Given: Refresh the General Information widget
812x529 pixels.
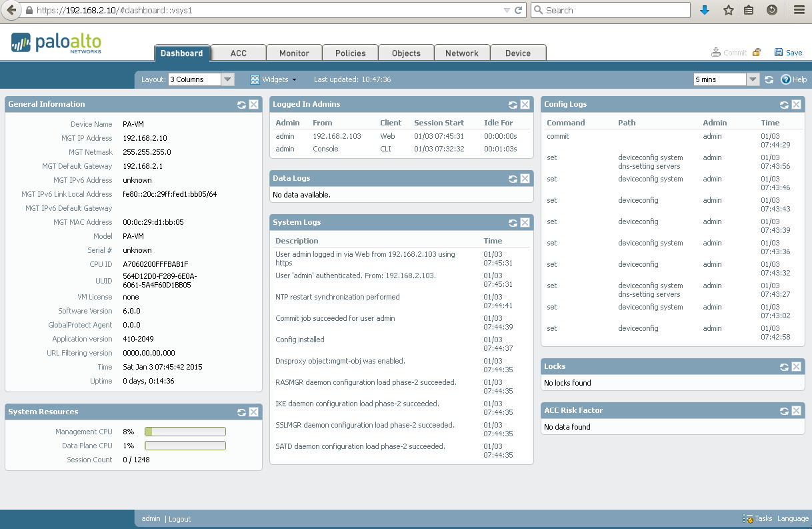Looking at the screenshot, I should [241, 105].
